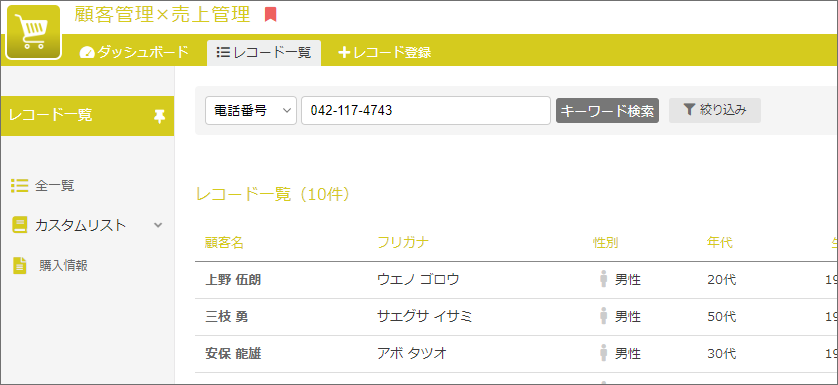Click the 全一覧 list icon
The height and width of the screenshot is (385, 838).
point(19,186)
